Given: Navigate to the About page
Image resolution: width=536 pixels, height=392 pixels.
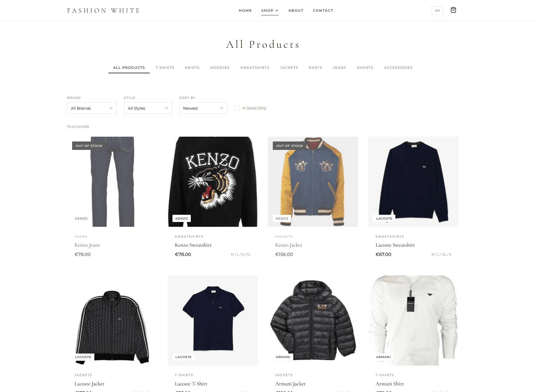Looking at the screenshot, I should click(x=296, y=11).
